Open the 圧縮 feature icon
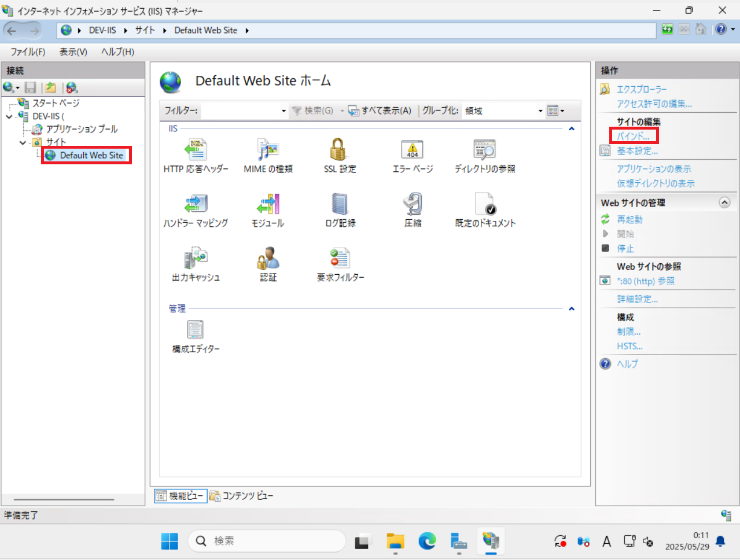 pyautogui.click(x=413, y=204)
